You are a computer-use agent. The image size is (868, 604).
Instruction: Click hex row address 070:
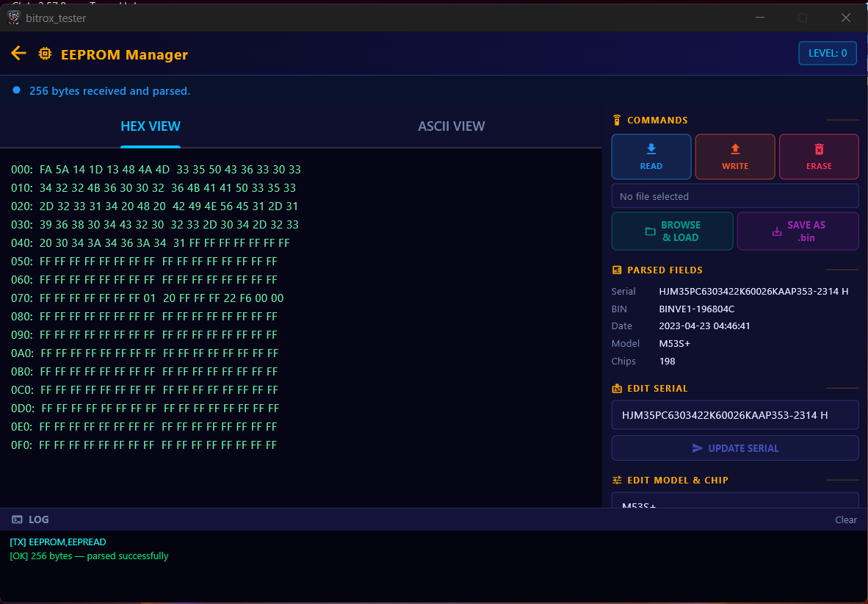(21, 298)
